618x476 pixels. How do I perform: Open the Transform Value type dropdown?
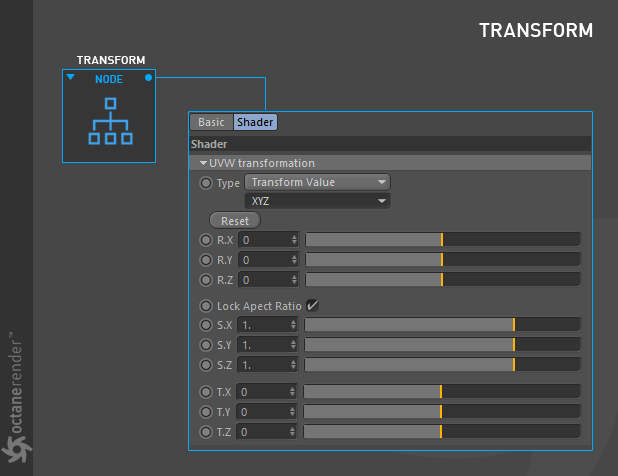[x=318, y=182]
